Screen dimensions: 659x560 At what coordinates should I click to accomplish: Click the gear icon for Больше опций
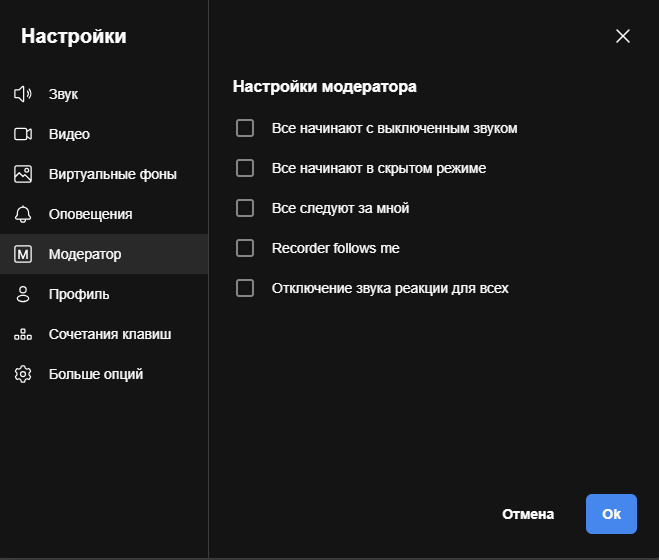pyautogui.click(x=23, y=374)
